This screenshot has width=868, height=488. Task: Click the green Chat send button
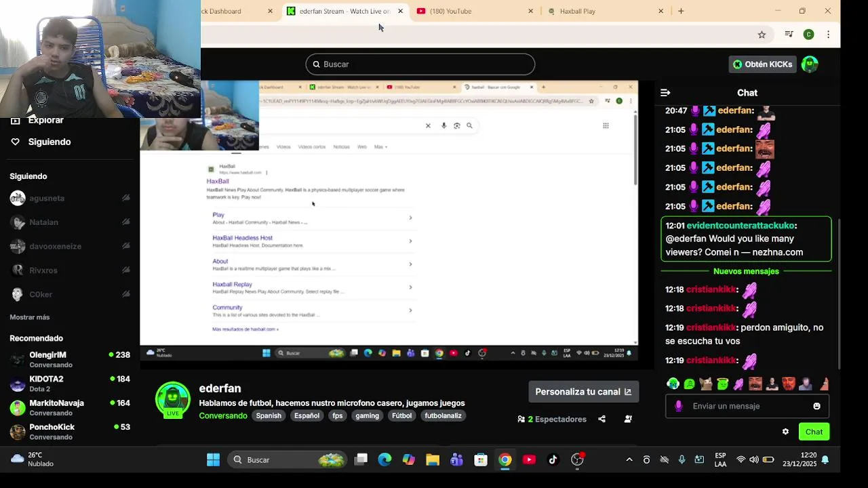[x=814, y=432]
